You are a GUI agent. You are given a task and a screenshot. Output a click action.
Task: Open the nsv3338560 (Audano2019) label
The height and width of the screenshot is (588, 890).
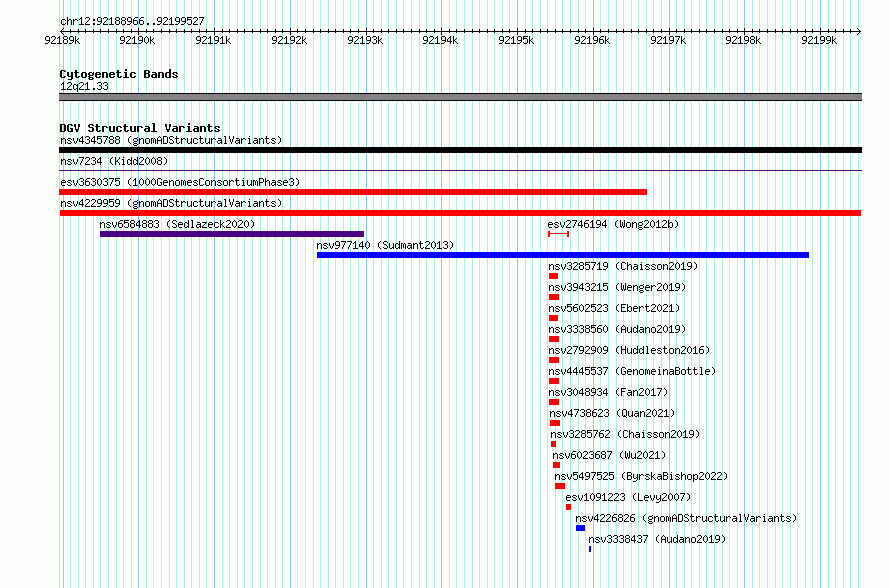coord(617,329)
